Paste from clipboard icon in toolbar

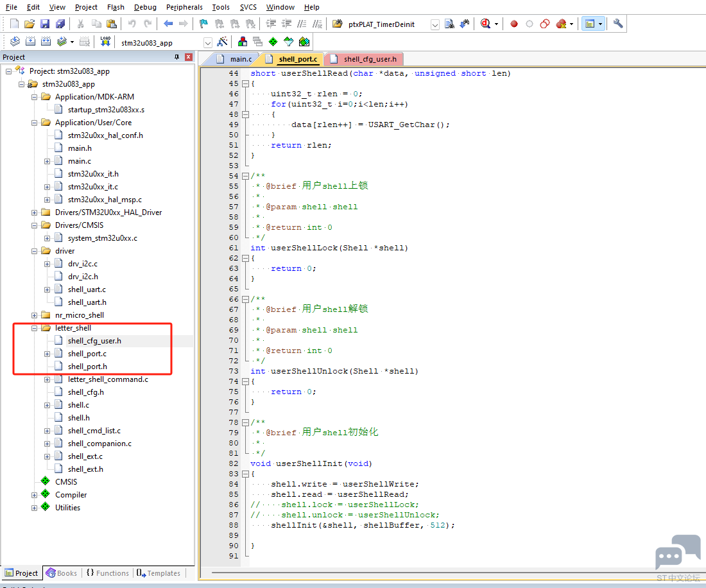click(111, 24)
